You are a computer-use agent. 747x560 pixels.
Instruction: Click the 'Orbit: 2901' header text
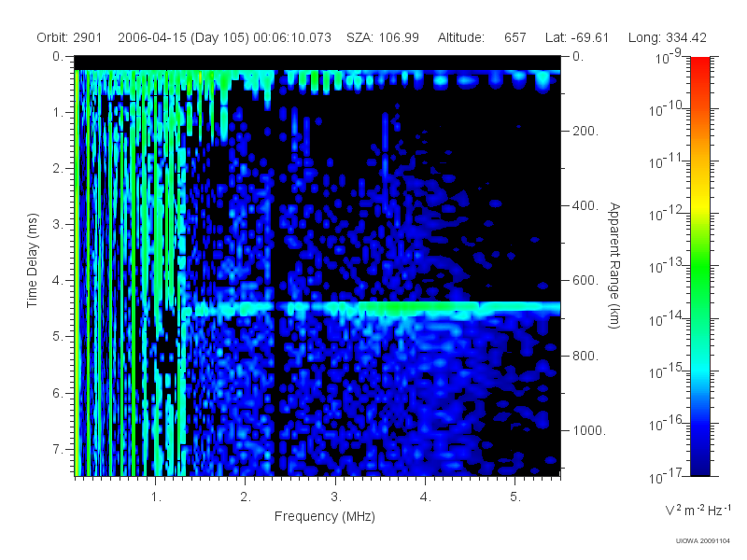pos(69,37)
